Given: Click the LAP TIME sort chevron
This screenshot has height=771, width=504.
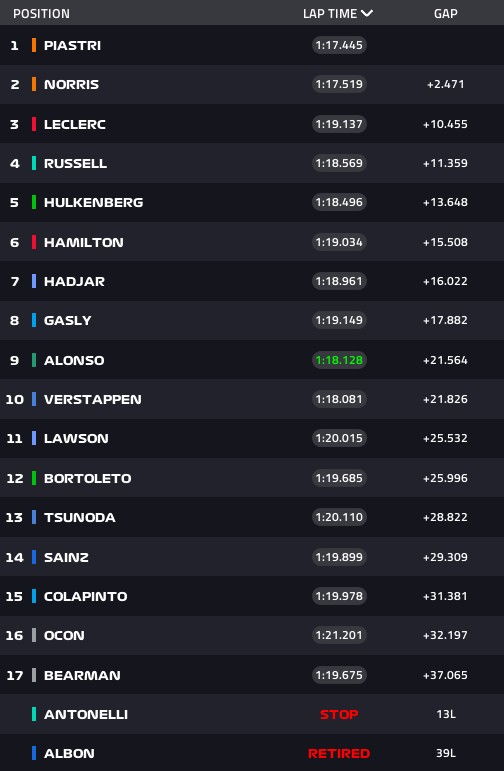Looking at the screenshot, I should click(x=367, y=13).
